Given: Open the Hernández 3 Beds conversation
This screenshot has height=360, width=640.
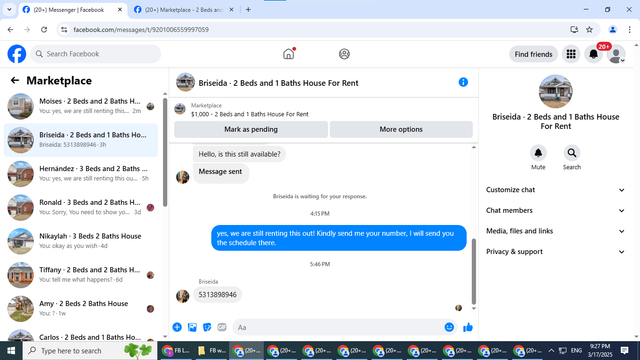Looking at the screenshot, I should [81, 173].
